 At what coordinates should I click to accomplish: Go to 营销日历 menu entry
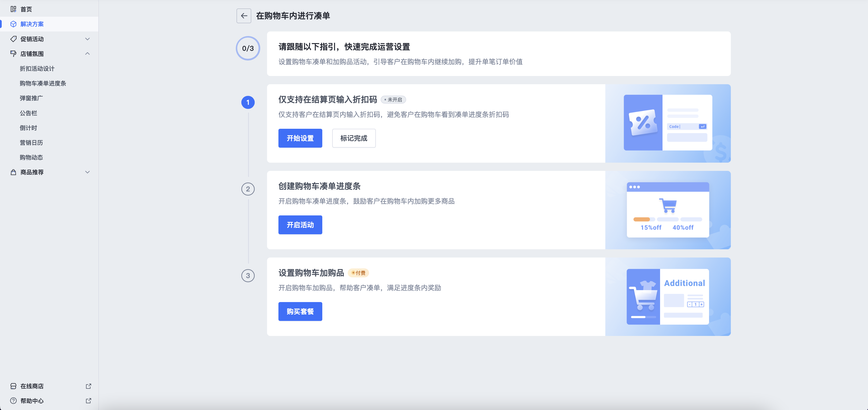pos(31,142)
